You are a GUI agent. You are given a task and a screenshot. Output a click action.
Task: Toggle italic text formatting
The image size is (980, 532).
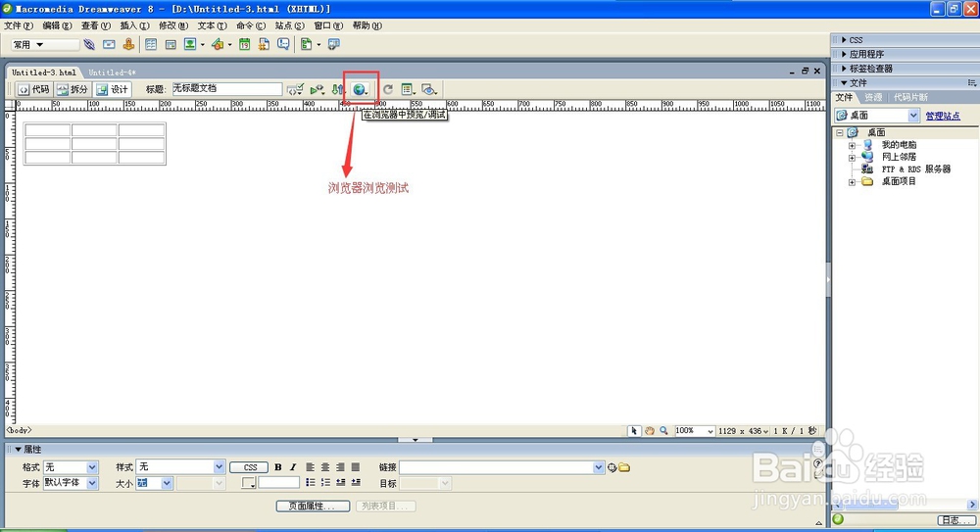point(292,467)
